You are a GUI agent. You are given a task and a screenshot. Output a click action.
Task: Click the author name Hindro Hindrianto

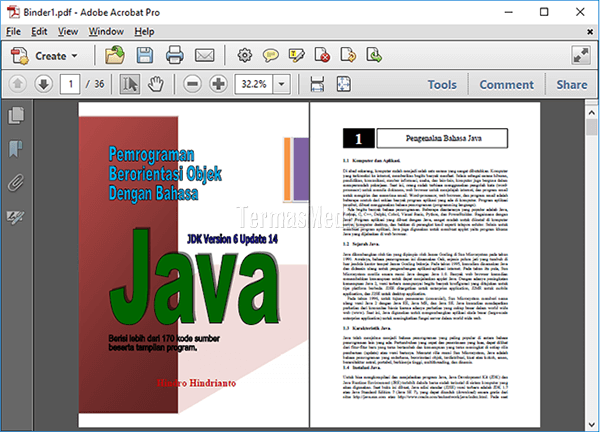click(196, 383)
